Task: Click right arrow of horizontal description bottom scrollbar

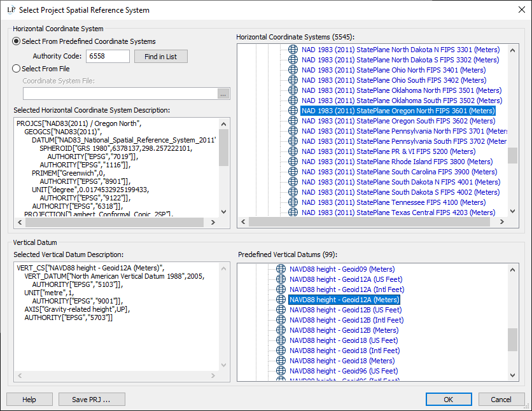Action: click(x=213, y=223)
